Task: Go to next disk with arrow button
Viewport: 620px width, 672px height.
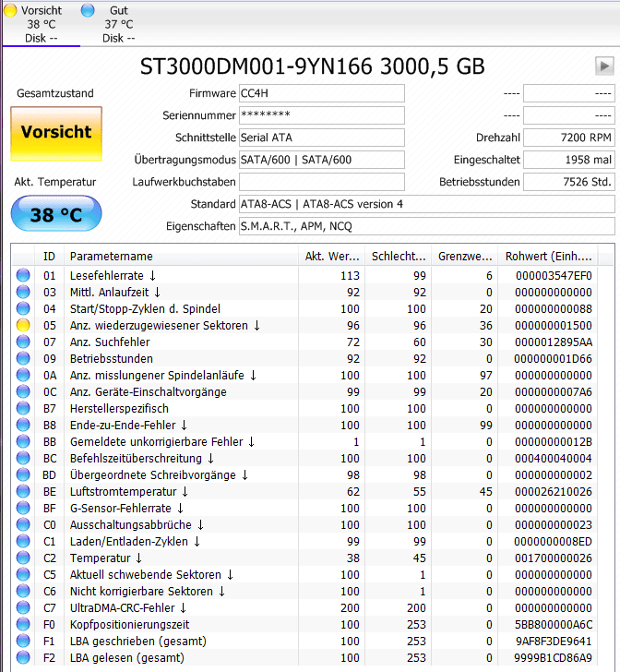Action: [x=604, y=66]
